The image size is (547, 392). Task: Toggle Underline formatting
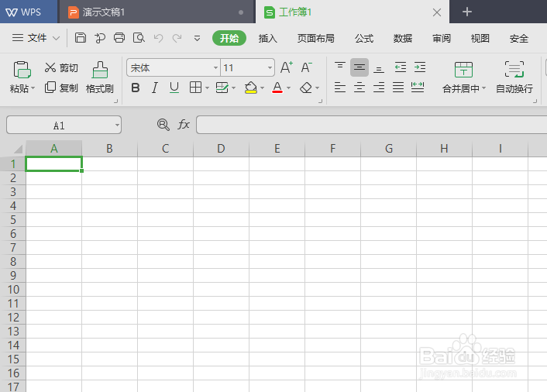pos(174,88)
